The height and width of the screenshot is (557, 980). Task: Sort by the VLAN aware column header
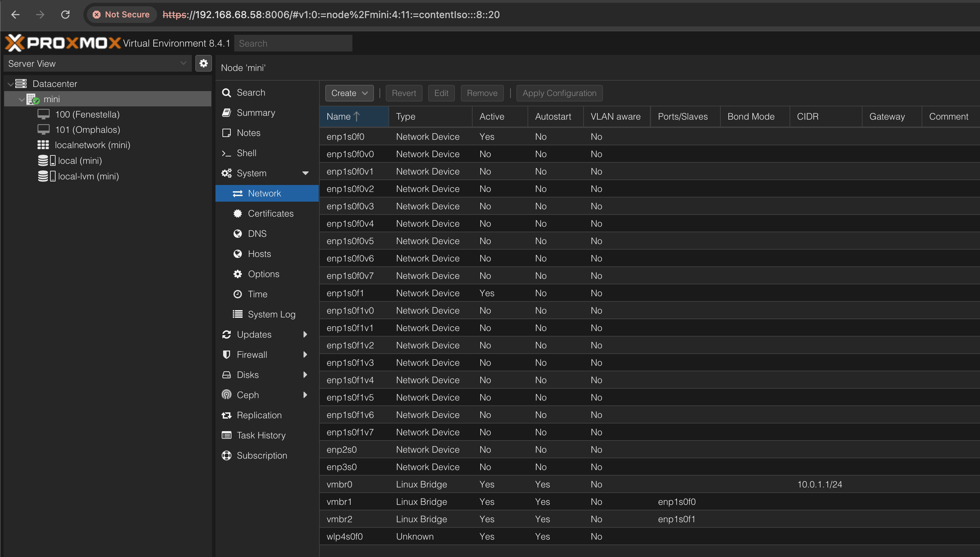[x=617, y=116]
